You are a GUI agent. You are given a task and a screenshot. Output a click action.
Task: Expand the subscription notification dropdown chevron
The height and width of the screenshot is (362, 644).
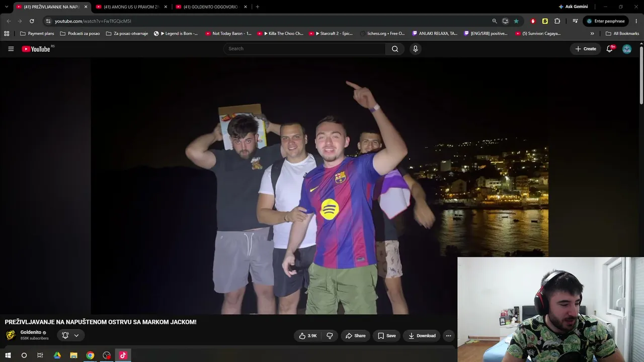click(76, 335)
